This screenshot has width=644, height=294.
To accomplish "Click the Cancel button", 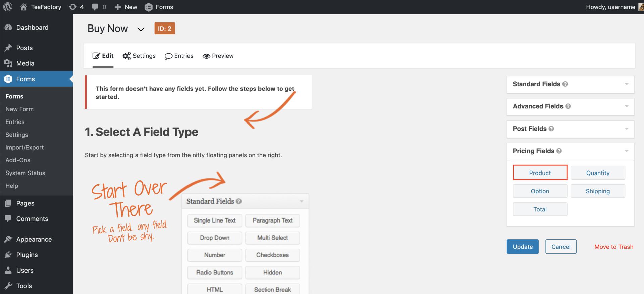I will coord(561,247).
